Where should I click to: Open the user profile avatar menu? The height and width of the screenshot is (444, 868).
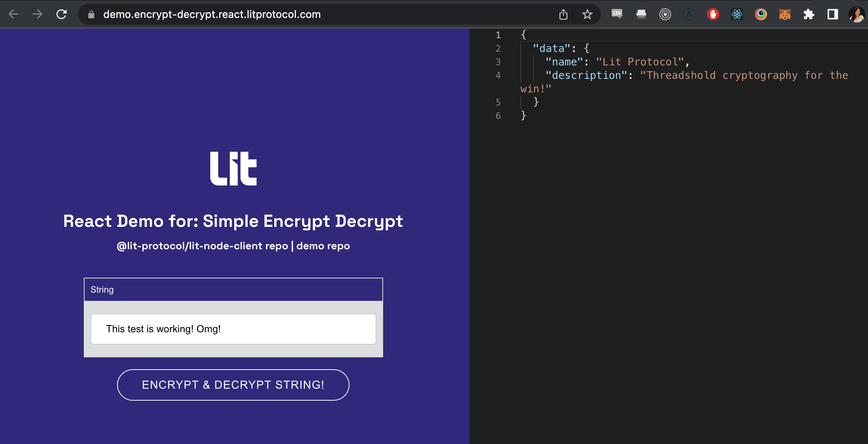tap(856, 14)
